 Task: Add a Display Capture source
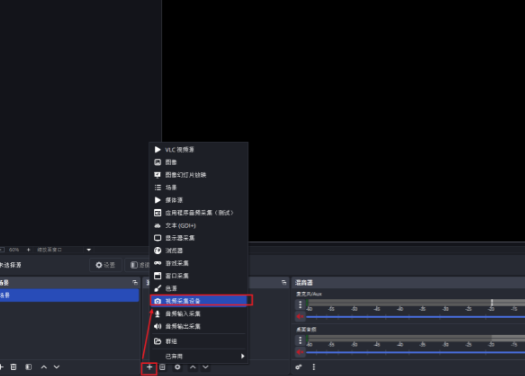pos(199,238)
